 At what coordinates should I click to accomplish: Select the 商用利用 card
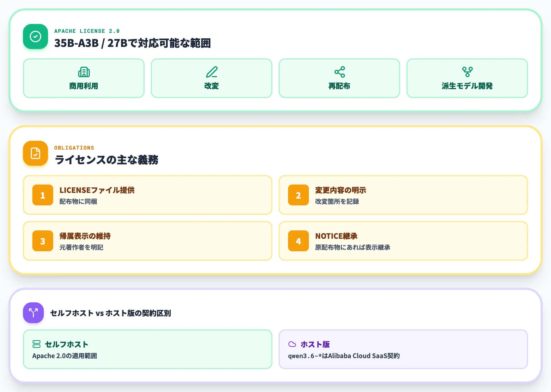point(84,78)
